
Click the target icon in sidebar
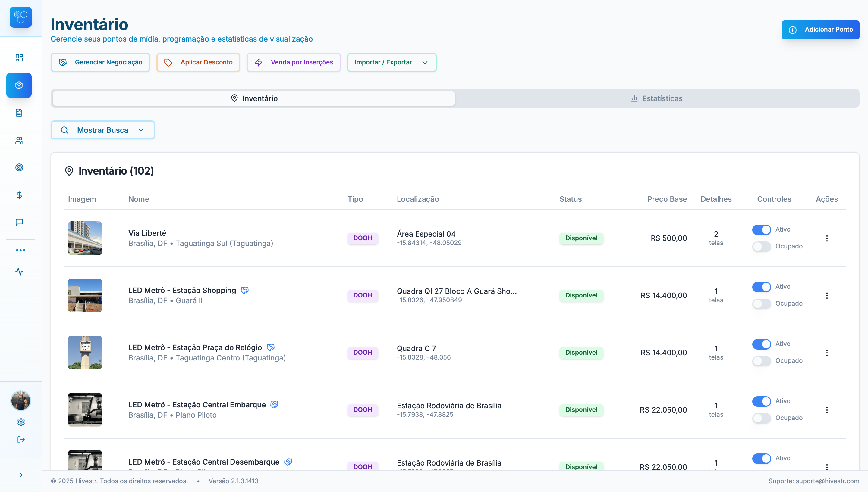[x=19, y=168]
